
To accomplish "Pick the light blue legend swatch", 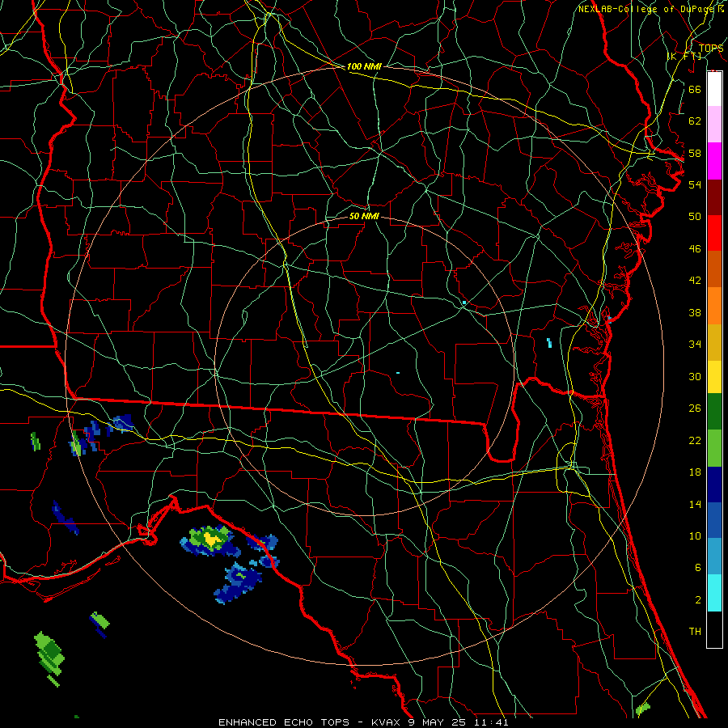I will click(x=714, y=557).
